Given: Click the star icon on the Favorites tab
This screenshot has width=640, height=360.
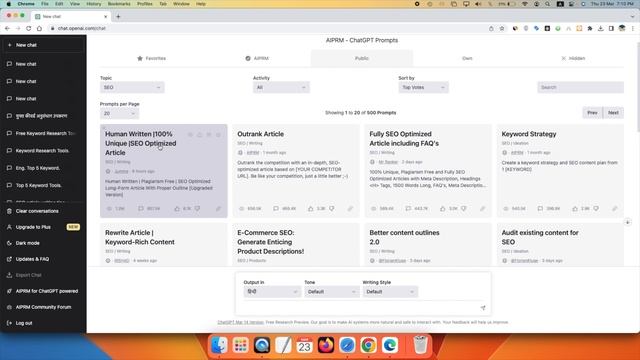Looking at the screenshot, I should pyautogui.click(x=140, y=58).
